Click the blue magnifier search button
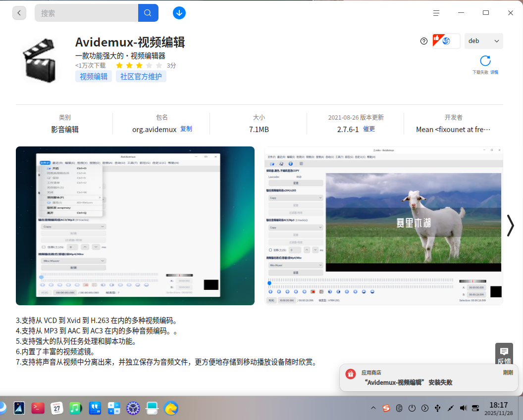The height and width of the screenshot is (420, 523). click(x=148, y=13)
